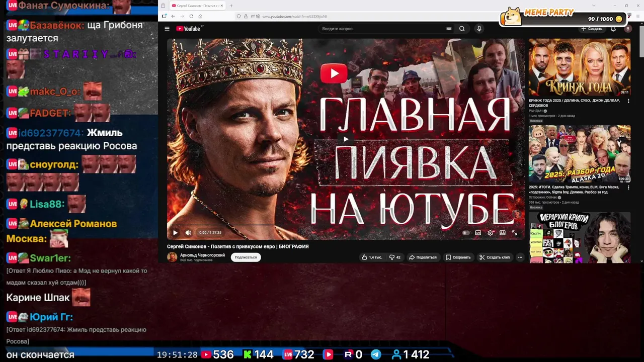Click the video time 0:00 / 1:37:35
This screenshot has height=362, width=644.
[210, 233]
